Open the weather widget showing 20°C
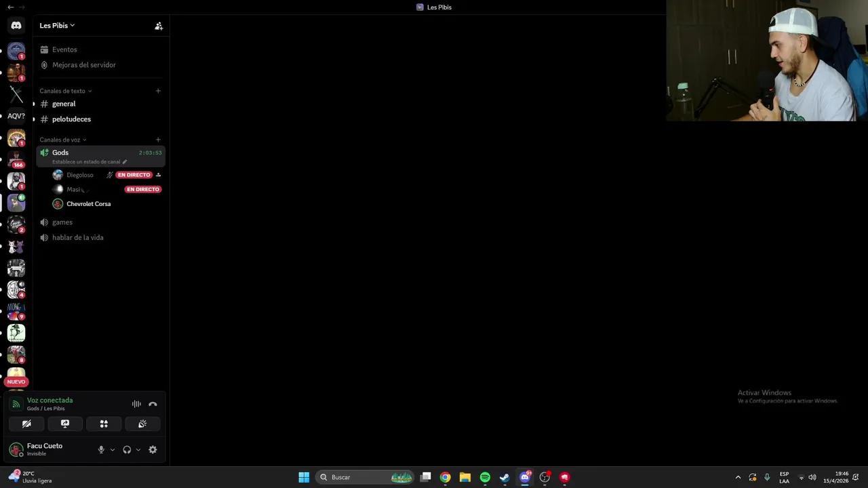The height and width of the screenshot is (488, 868). click(30, 477)
